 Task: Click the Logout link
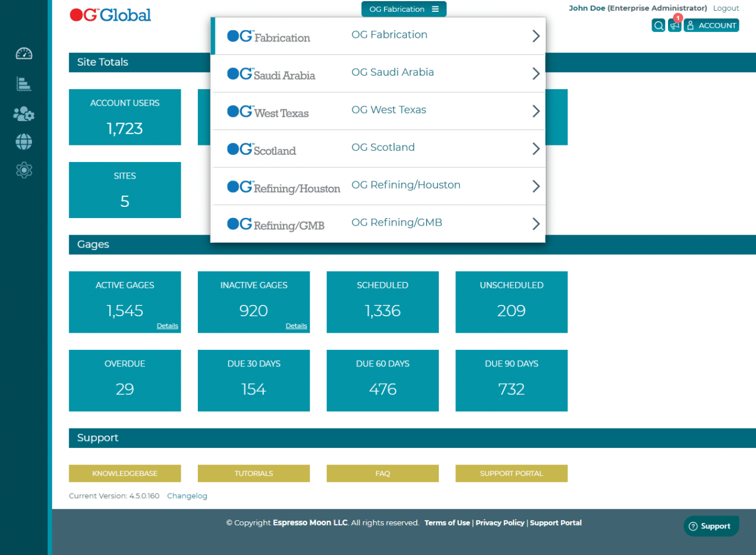tap(726, 8)
